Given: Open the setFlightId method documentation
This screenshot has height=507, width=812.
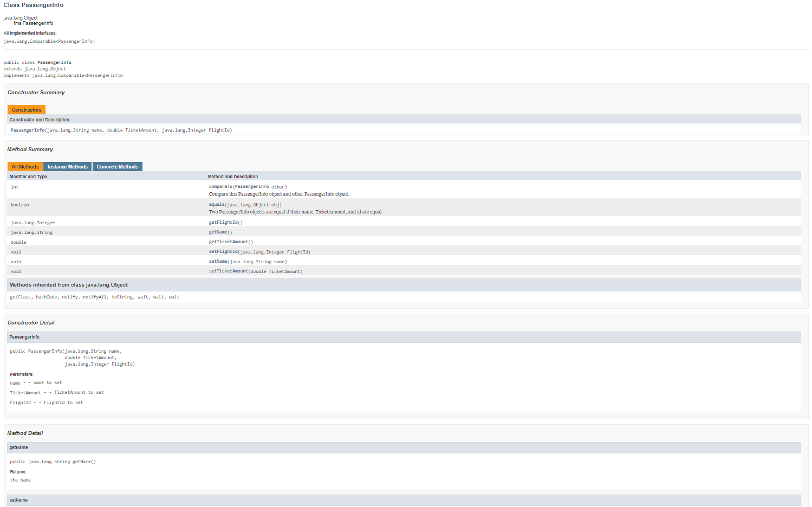Looking at the screenshot, I should (222, 251).
